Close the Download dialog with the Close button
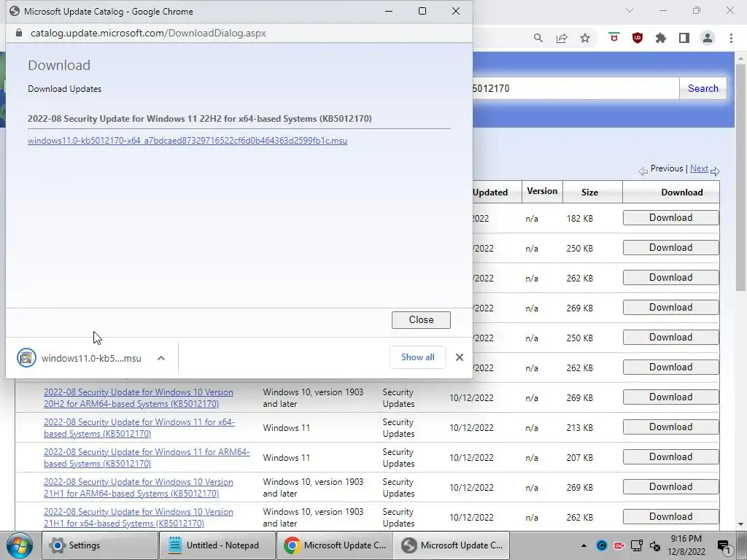The image size is (747, 560). point(421,320)
